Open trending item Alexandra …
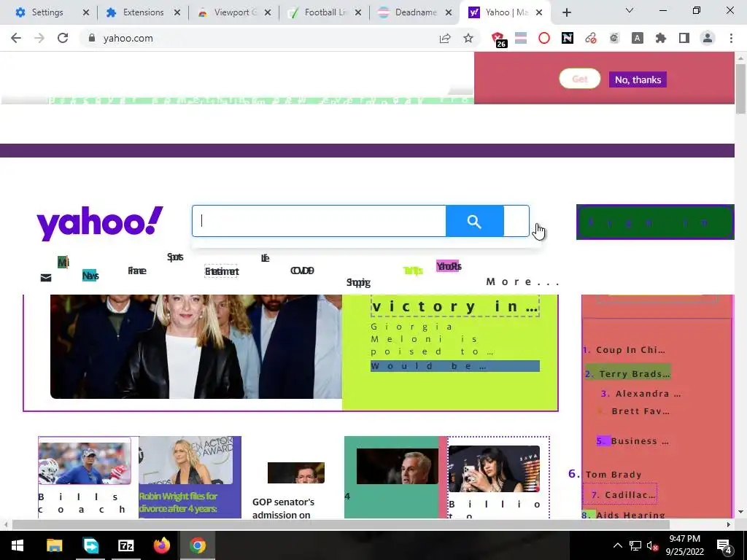Viewport: 747px width, 560px height. click(647, 394)
